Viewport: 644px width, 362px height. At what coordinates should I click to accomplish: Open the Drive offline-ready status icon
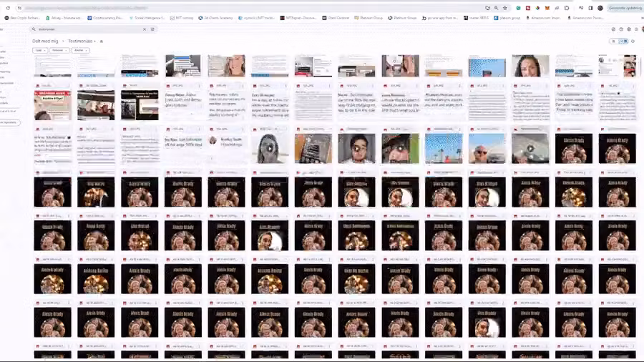pos(613,29)
